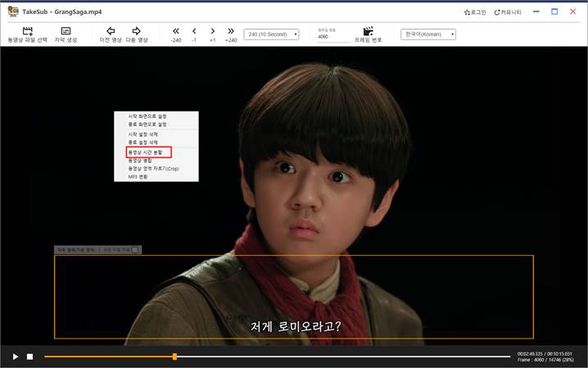
Task: Click the frame number clapperboard icon (프레임 번호)
Action: 368,34
